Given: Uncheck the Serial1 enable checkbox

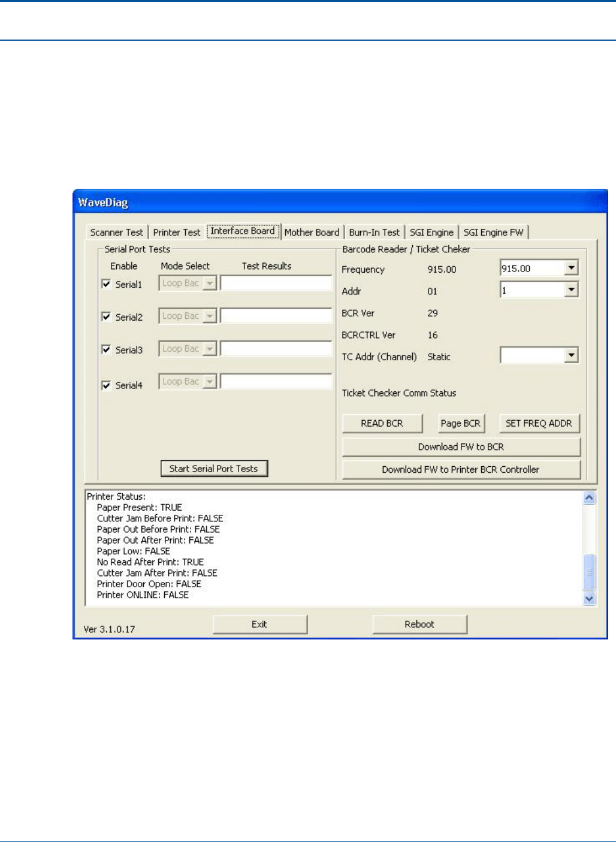Looking at the screenshot, I should [x=106, y=284].
